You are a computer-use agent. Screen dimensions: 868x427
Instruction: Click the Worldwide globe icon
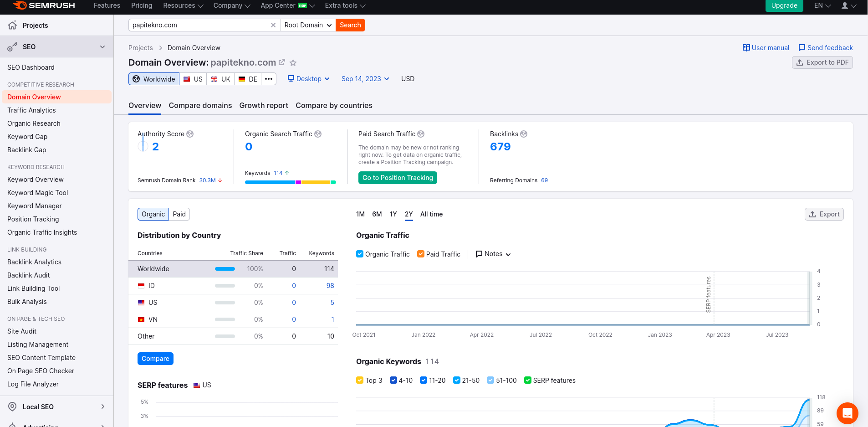point(136,79)
